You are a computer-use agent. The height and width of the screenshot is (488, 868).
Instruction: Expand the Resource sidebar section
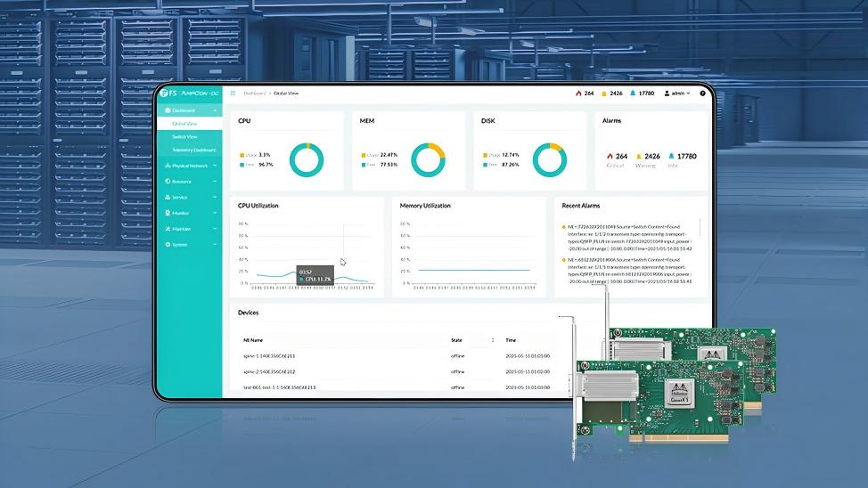(x=182, y=181)
